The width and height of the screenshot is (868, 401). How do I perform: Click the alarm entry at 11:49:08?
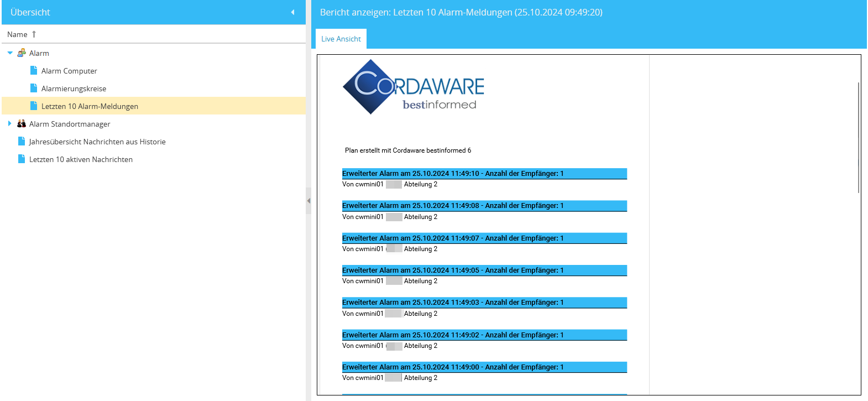(484, 206)
